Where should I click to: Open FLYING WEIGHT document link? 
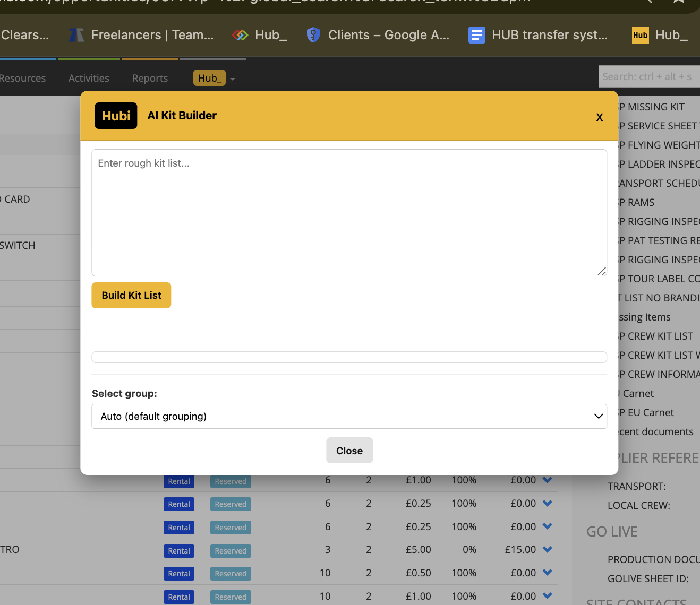[659, 145]
